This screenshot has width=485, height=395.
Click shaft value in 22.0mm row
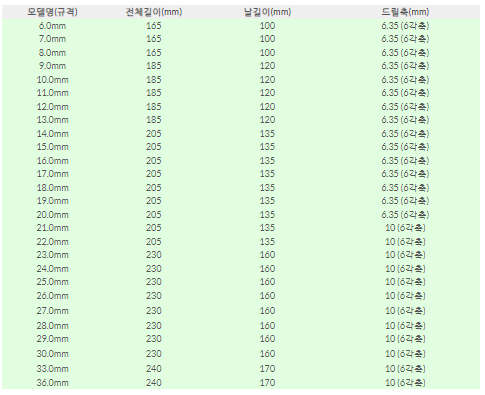[x=405, y=242]
